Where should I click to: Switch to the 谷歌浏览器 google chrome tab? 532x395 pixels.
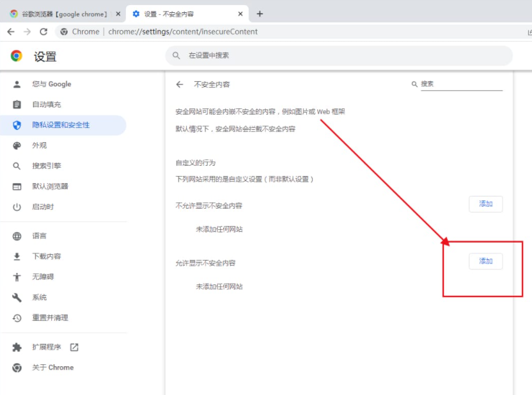[64, 14]
